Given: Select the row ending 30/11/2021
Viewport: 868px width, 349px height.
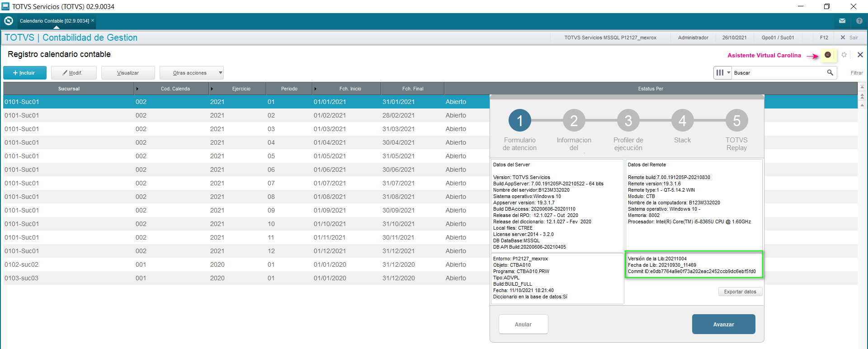Looking at the screenshot, I should [x=246, y=237].
